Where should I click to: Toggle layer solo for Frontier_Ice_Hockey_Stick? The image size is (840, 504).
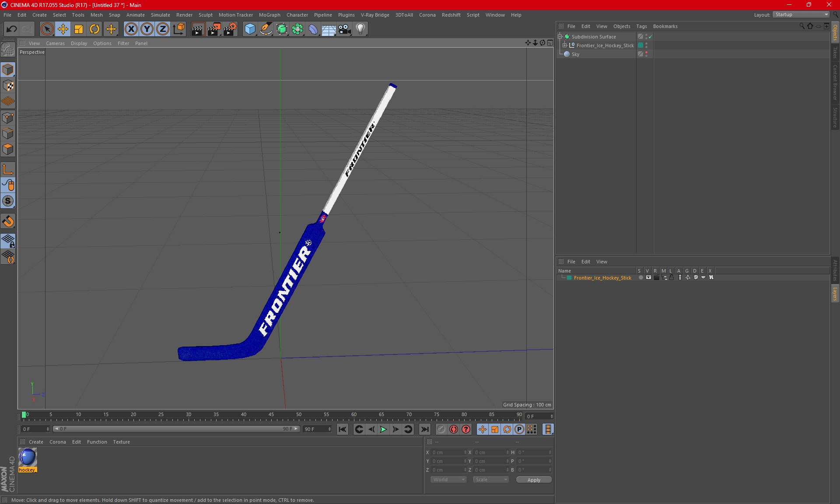click(640, 277)
